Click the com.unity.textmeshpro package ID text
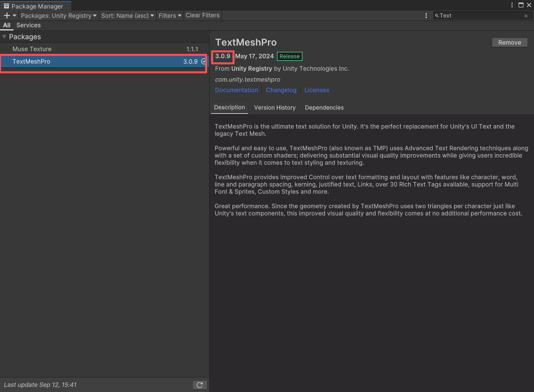This screenshot has width=534, height=392. pos(248,80)
